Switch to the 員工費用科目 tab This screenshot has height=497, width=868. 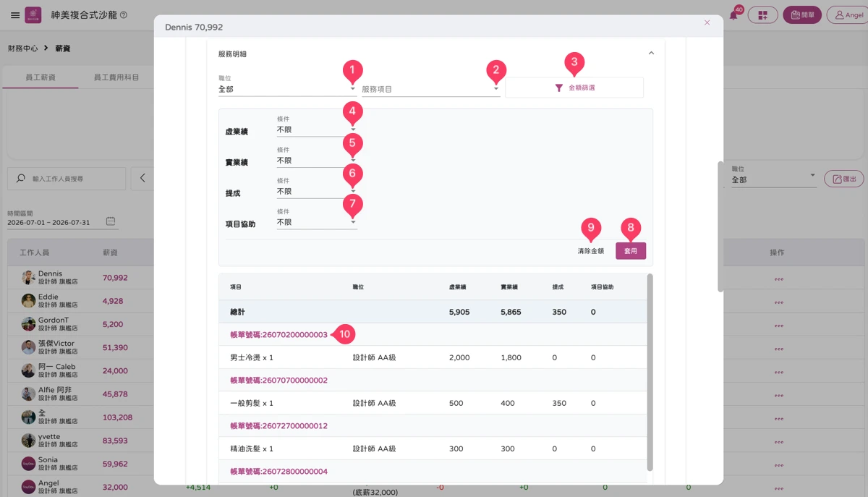pyautogui.click(x=116, y=77)
